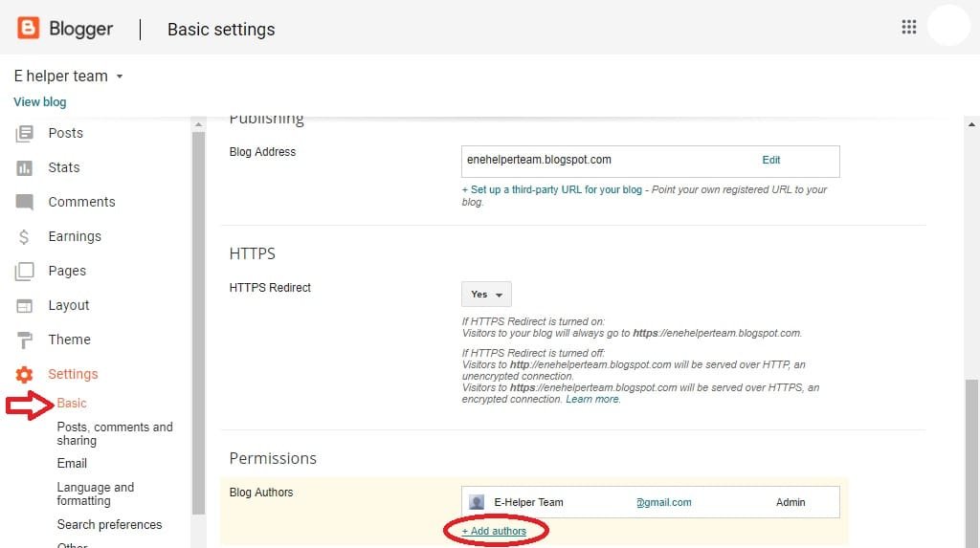The height and width of the screenshot is (548, 980).
Task: Click the Earnings dollar sign icon
Action: tap(25, 237)
